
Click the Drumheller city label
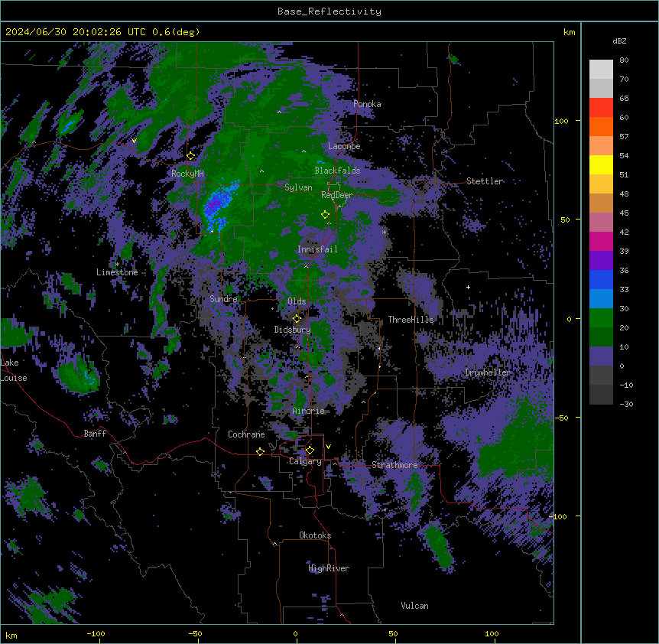coord(488,372)
